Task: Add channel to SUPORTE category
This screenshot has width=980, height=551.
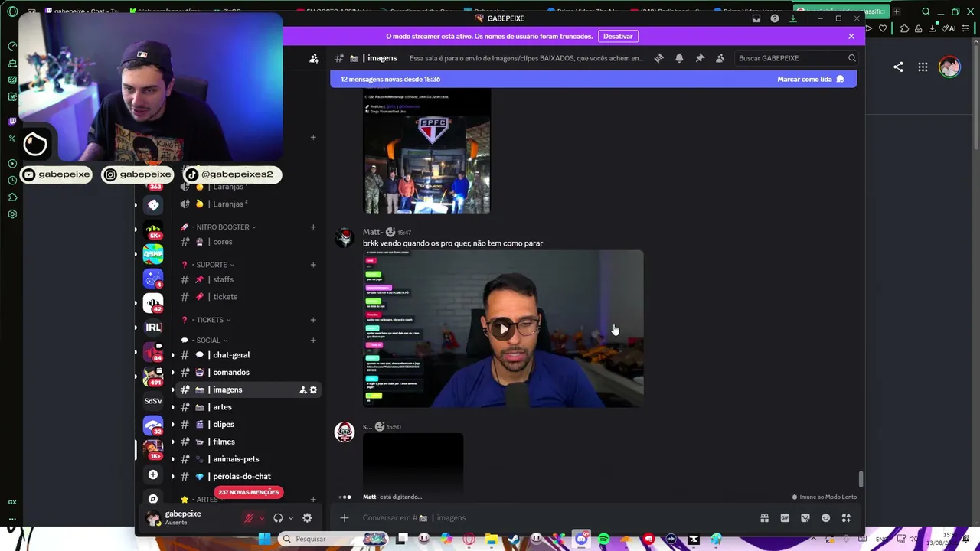Action: coord(313,265)
